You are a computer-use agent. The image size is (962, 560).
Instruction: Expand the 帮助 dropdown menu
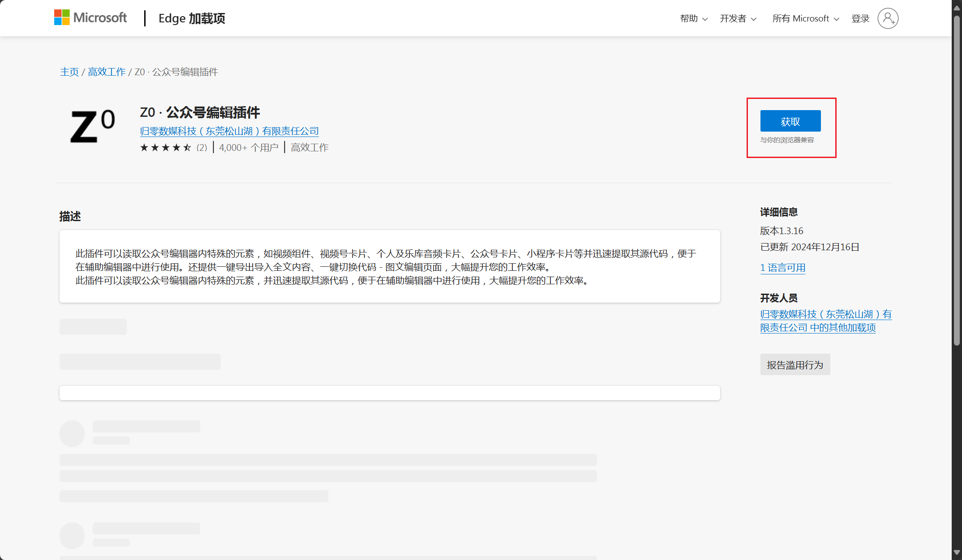coord(694,18)
